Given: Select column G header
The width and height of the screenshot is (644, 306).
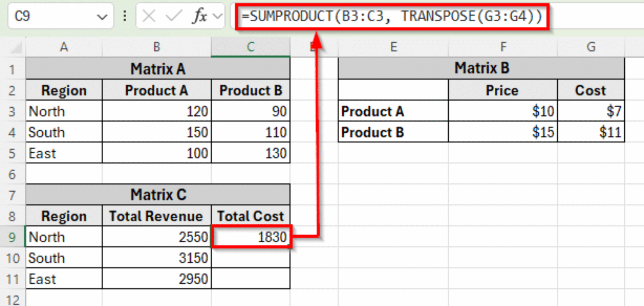Looking at the screenshot, I should point(591,47).
